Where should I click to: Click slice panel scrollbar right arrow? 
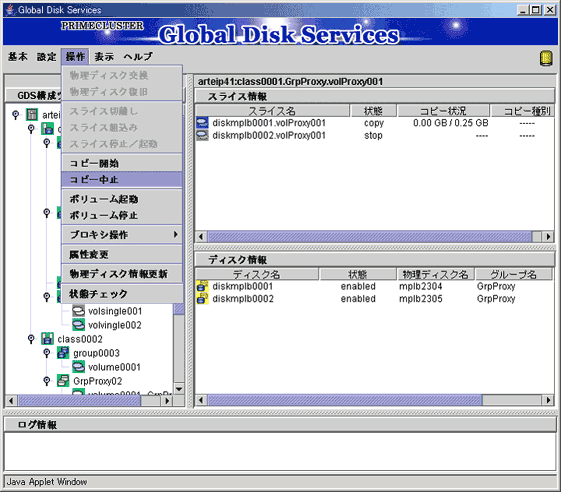point(548,236)
